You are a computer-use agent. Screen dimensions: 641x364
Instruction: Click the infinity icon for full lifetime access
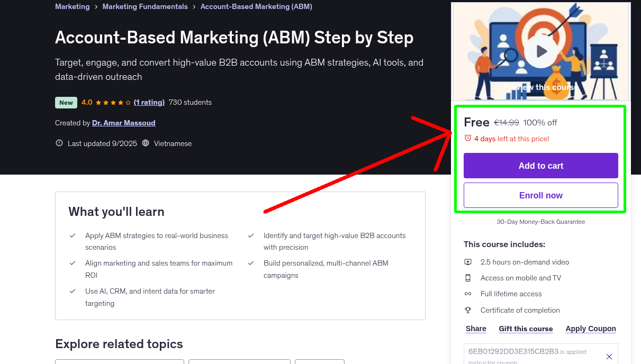468,294
